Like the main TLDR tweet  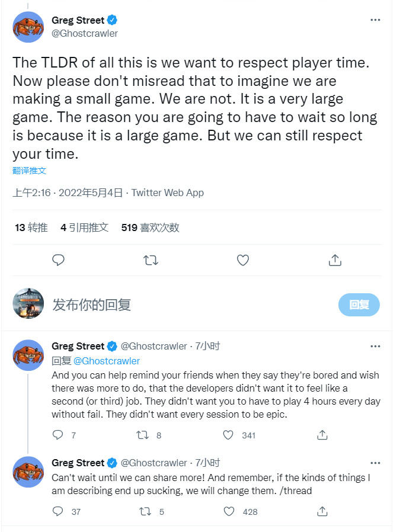point(242,260)
